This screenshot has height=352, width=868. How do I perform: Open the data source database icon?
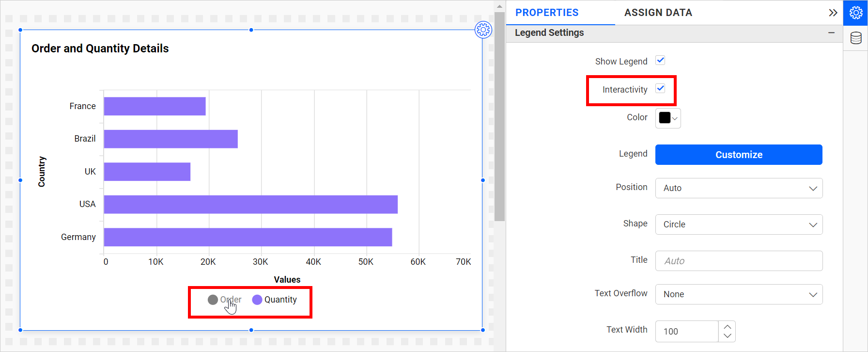click(x=855, y=38)
